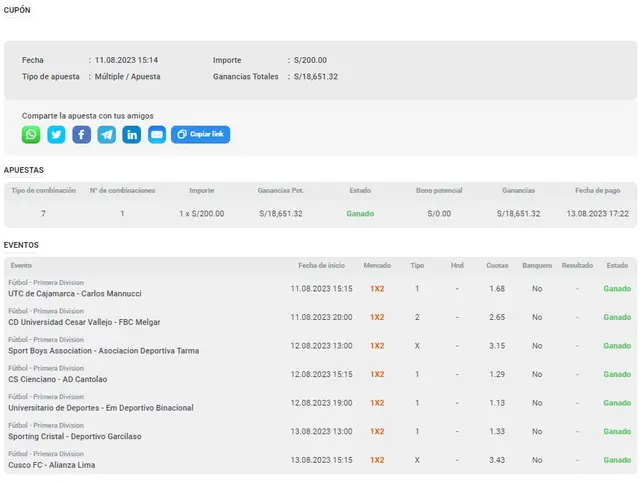Click the 1X2 market in CS Cienciano row
The width and height of the screenshot is (640, 482).
(x=377, y=374)
